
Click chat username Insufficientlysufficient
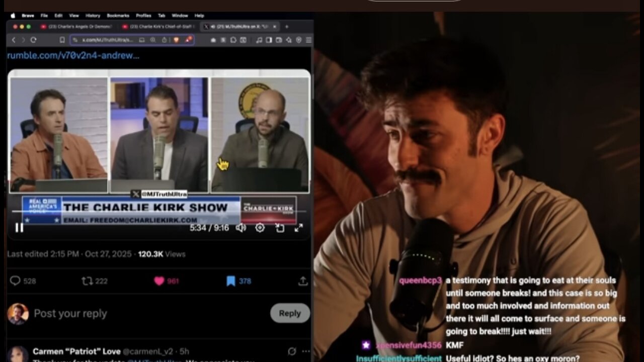pos(398,358)
